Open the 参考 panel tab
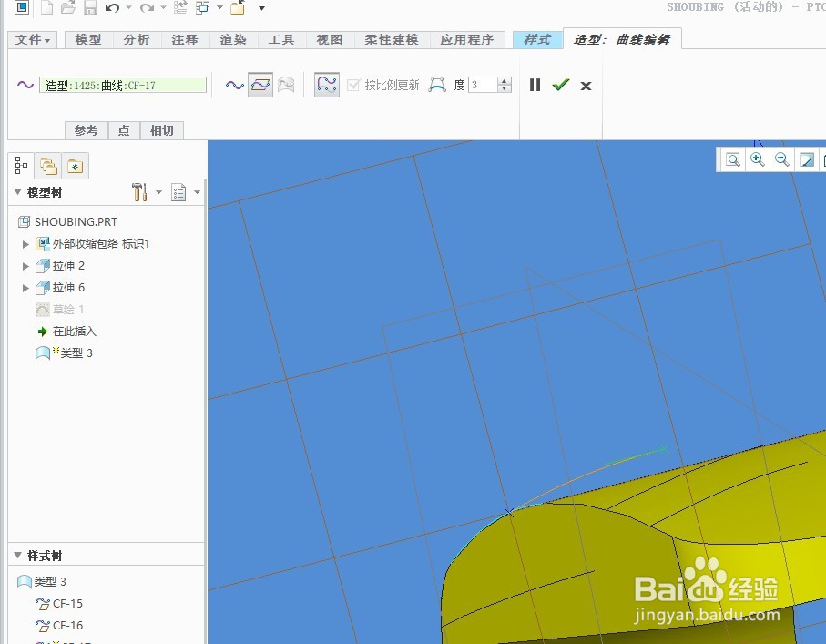This screenshot has width=826, height=644. point(87,130)
